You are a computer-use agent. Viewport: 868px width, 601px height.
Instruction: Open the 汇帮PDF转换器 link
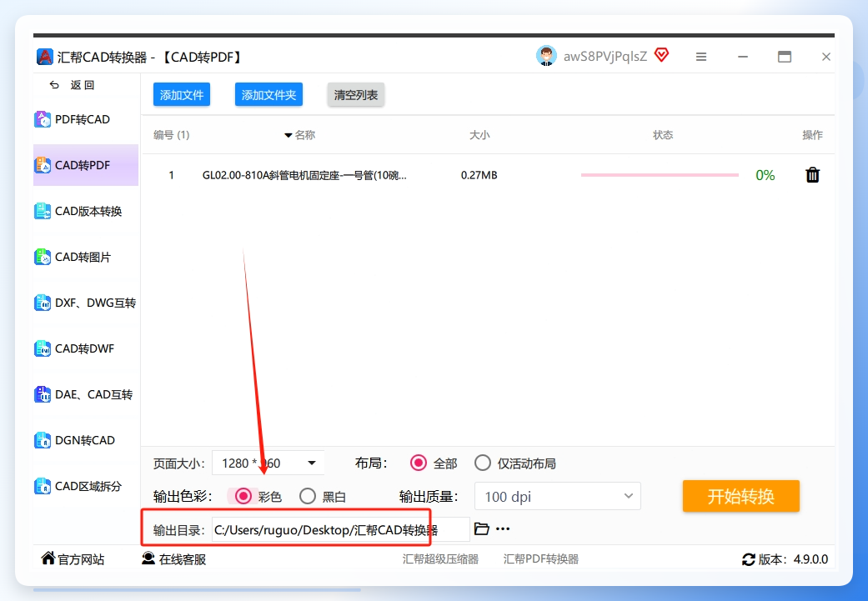pos(541,559)
